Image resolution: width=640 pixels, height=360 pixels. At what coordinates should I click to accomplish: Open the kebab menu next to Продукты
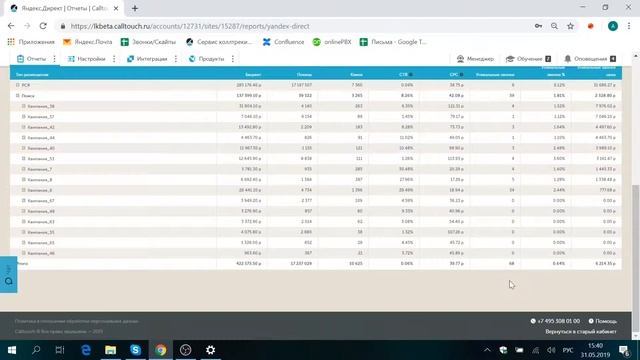click(x=233, y=59)
